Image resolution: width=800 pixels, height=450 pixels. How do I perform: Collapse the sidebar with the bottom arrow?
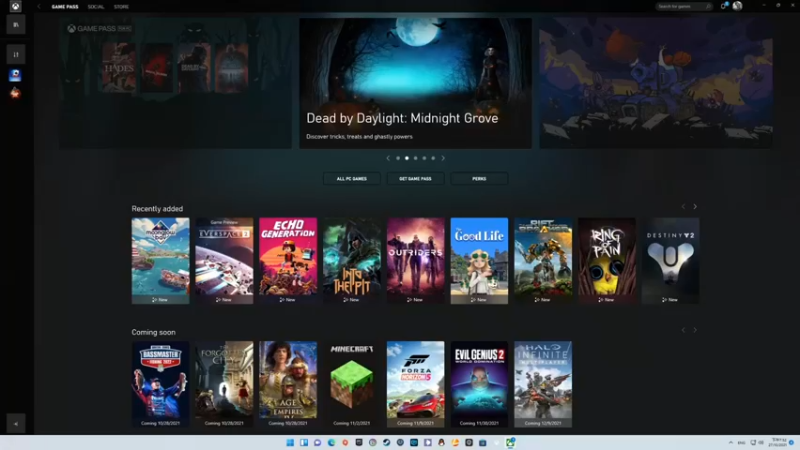click(x=16, y=423)
